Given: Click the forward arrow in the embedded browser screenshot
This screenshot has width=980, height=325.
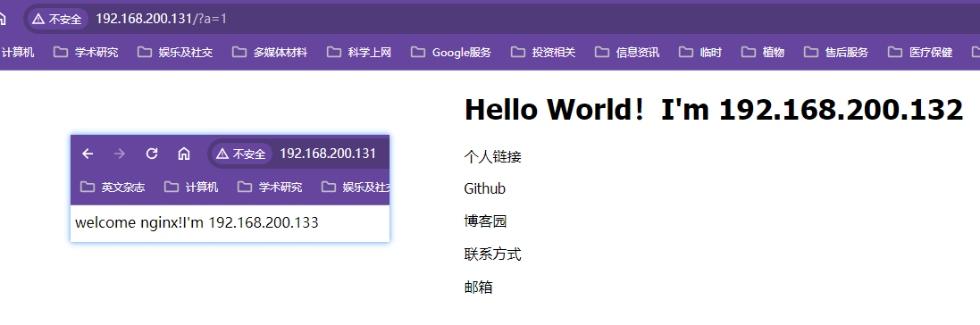Looking at the screenshot, I should click(120, 154).
